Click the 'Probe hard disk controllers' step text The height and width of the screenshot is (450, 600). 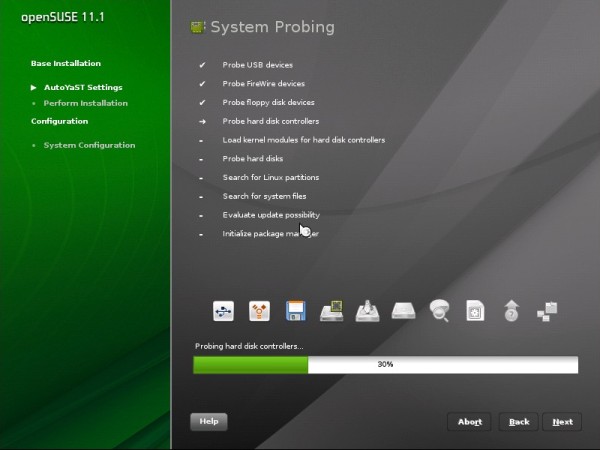(271, 121)
